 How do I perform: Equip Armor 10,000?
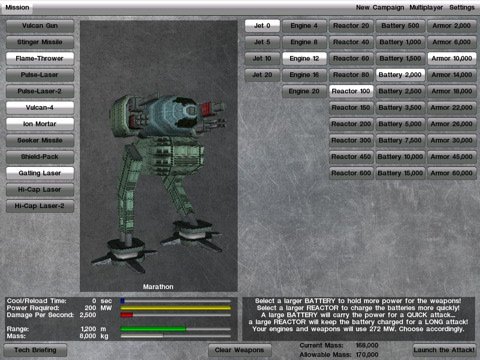pyautogui.click(x=452, y=58)
